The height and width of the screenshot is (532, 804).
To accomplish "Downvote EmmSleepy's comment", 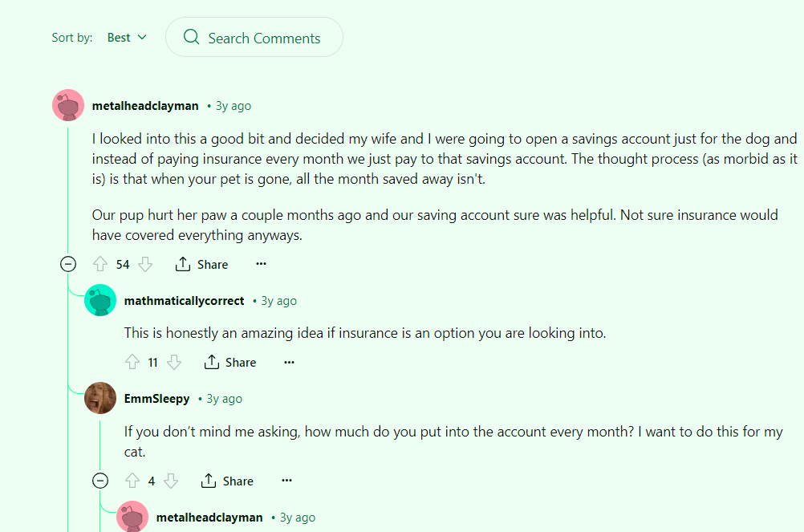I will coord(171,481).
